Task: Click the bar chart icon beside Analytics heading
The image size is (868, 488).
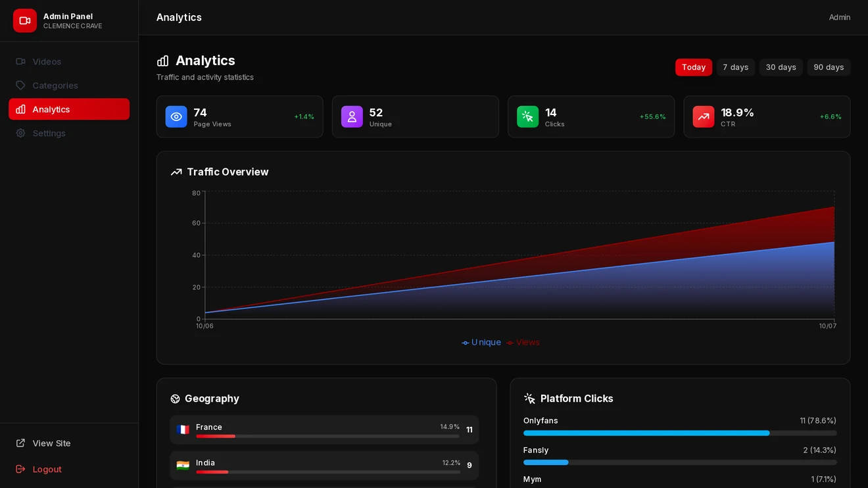Action: click(162, 61)
